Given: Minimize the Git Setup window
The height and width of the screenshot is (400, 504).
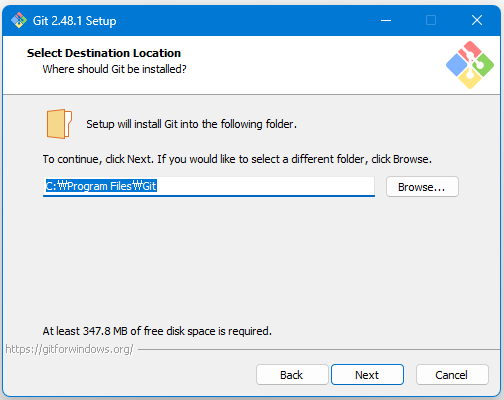Looking at the screenshot, I should pyautogui.click(x=386, y=20).
